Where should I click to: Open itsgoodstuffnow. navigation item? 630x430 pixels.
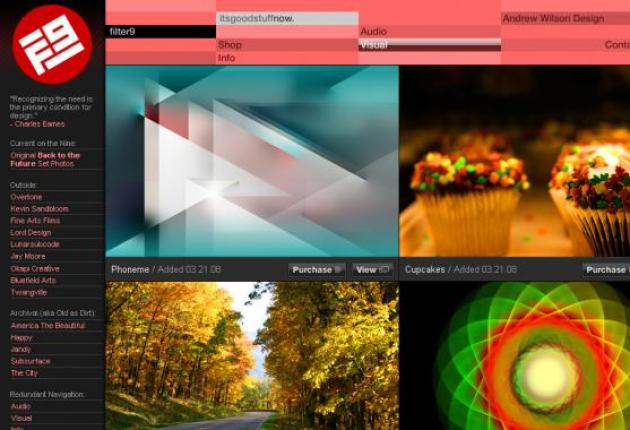pos(287,18)
